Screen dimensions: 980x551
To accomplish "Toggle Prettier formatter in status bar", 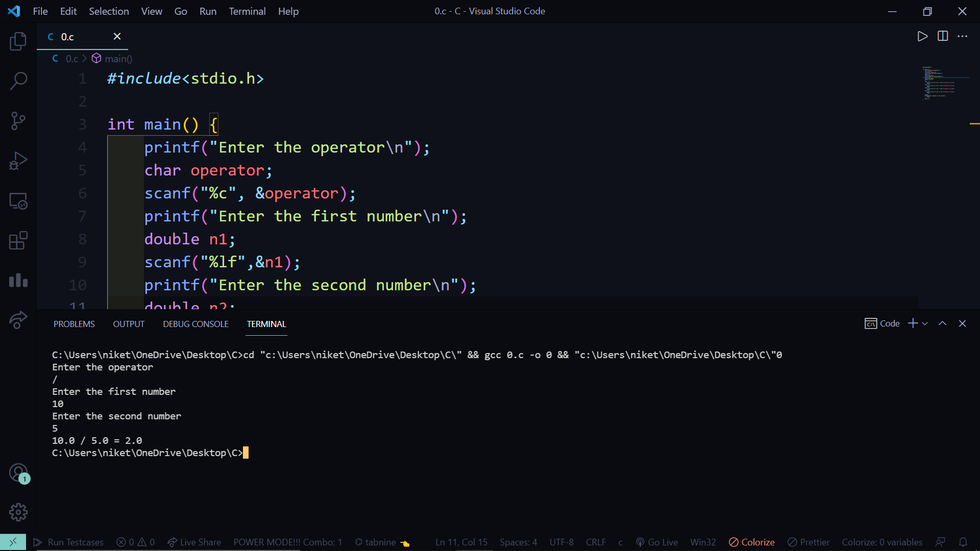I will coord(808,542).
